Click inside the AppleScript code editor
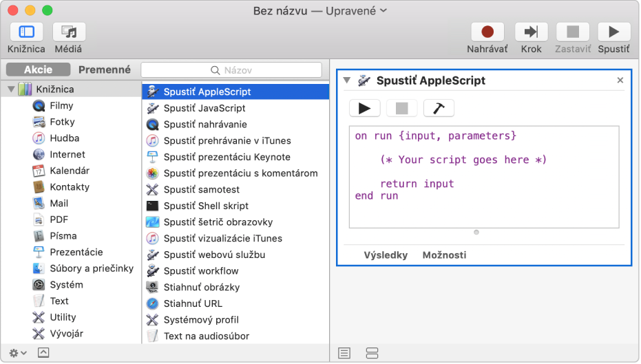Viewport: 641px width, 364px height. coord(484,178)
